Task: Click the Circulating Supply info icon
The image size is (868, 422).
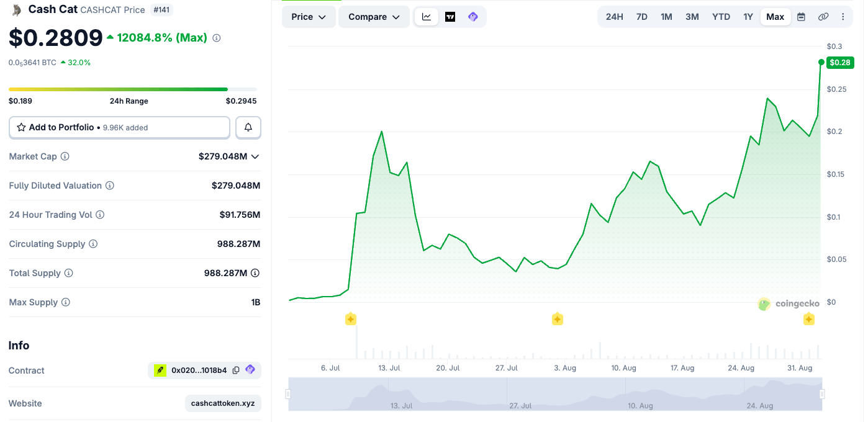Action: click(x=93, y=244)
